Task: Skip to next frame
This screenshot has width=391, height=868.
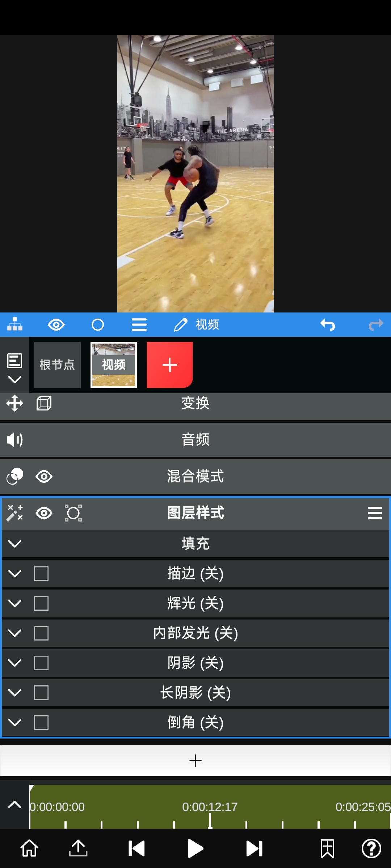Action: pyautogui.click(x=254, y=848)
